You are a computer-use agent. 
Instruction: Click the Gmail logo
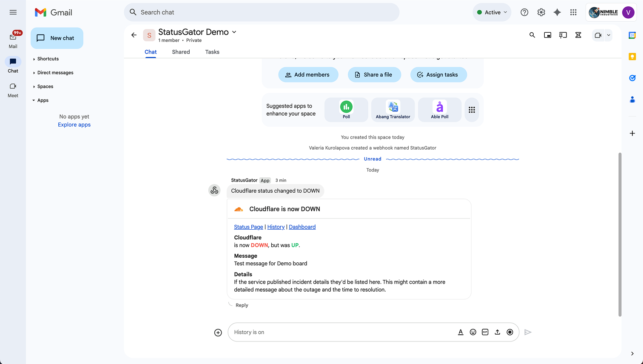[x=54, y=12]
